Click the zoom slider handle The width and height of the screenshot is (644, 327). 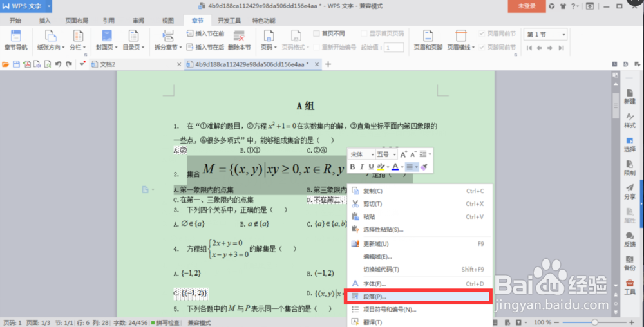[x=594, y=323]
